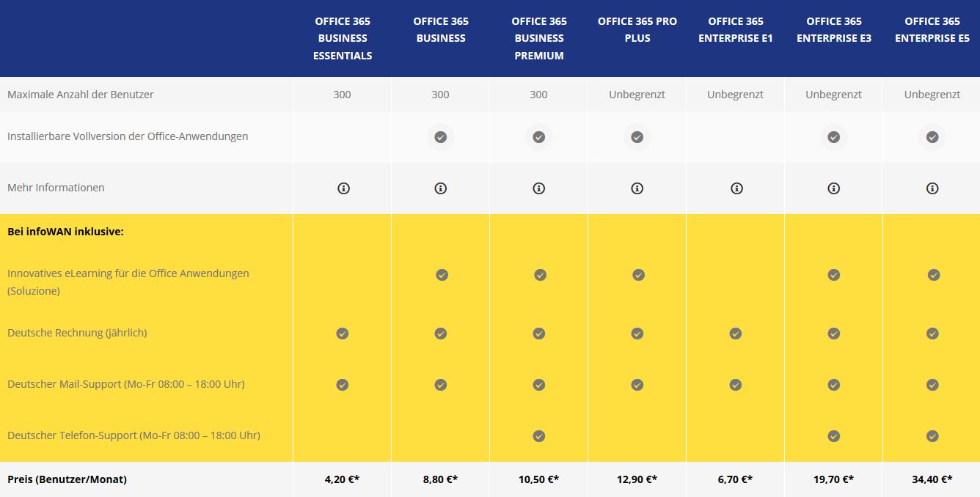This screenshot has height=497, width=980.
Task: Open info icon for Business Essentials plan
Action: click(x=343, y=188)
